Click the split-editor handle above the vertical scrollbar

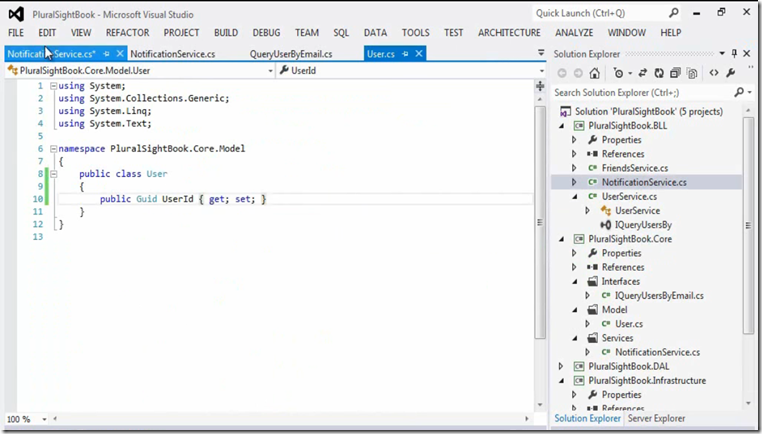(x=540, y=87)
